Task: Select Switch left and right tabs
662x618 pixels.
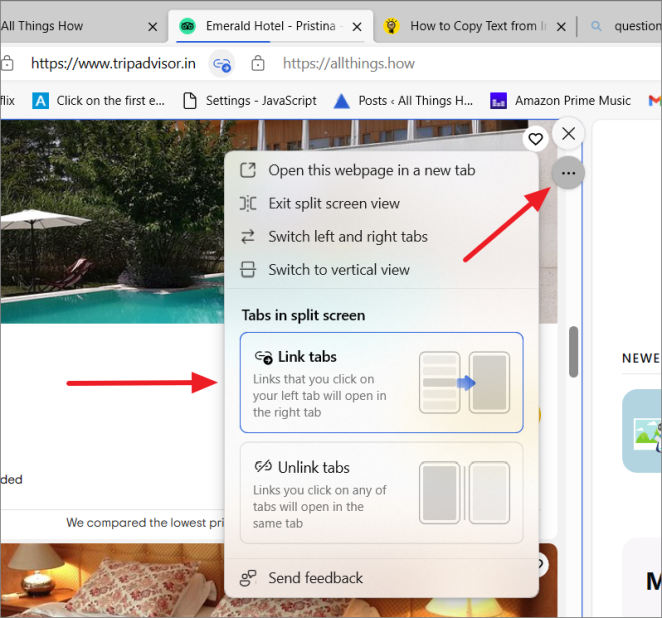Action: pyautogui.click(x=347, y=237)
